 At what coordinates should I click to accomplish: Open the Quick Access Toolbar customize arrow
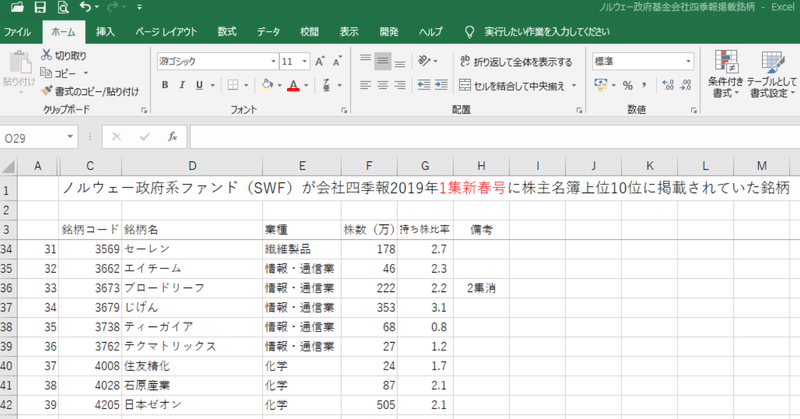[139, 7]
